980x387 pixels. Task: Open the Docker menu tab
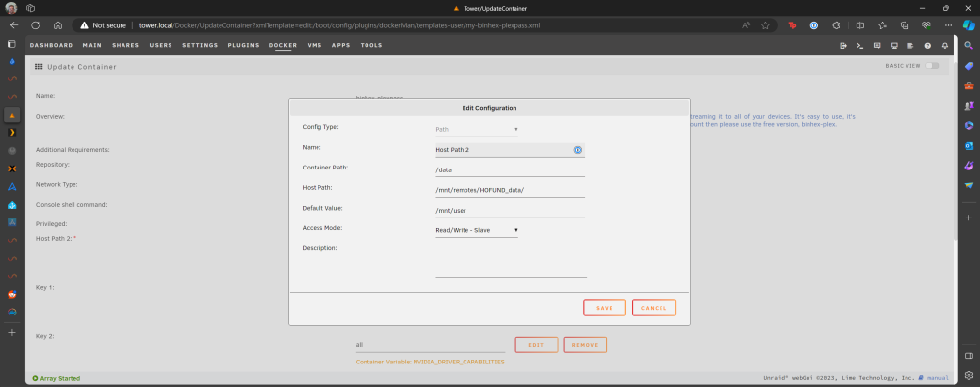[x=283, y=46]
